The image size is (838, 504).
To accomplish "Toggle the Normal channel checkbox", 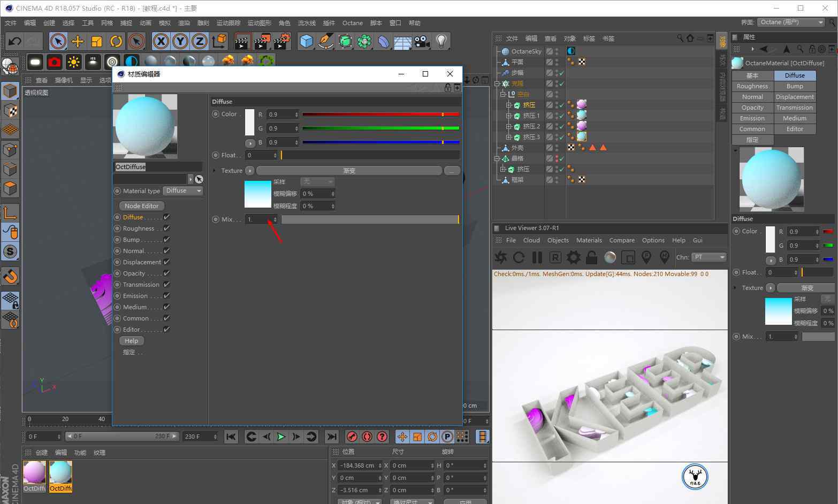I will click(166, 251).
